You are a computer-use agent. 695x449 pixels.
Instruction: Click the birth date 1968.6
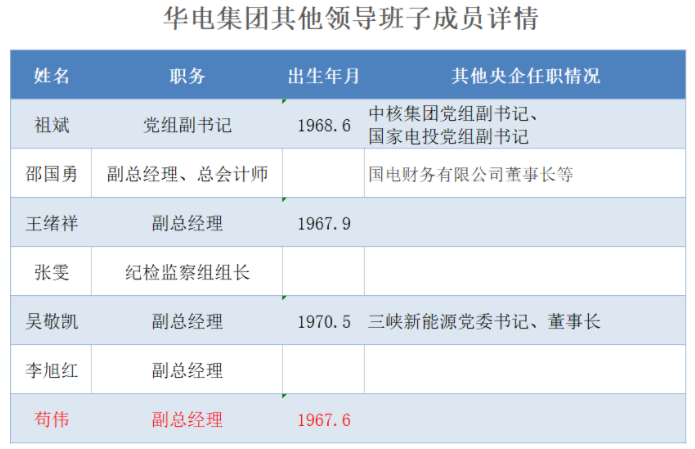[x=324, y=125]
